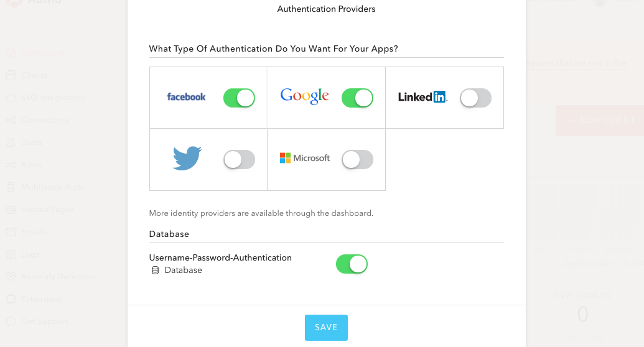Enable the LinkedIn authentication toggle

(475, 98)
